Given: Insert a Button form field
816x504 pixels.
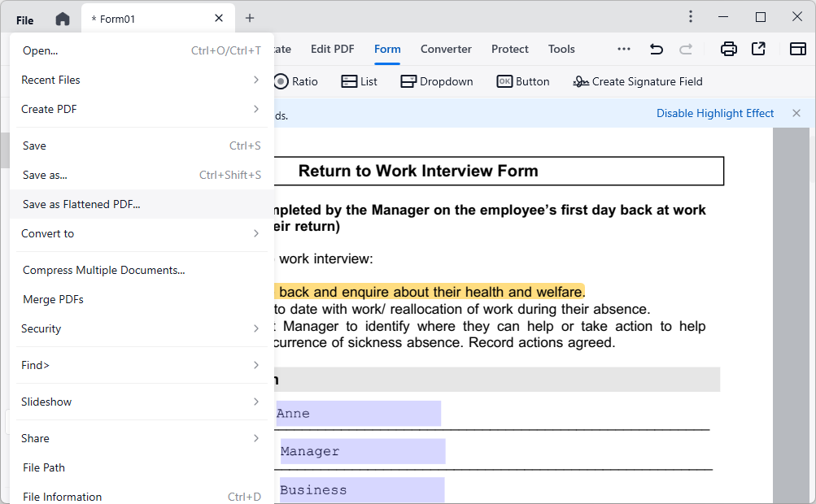Looking at the screenshot, I should (523, 81).
